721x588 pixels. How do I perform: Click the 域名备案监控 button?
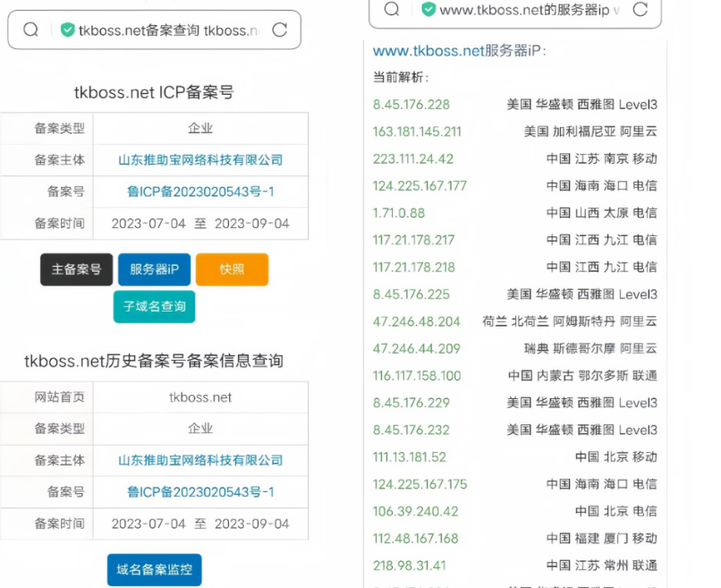[154, 569]
